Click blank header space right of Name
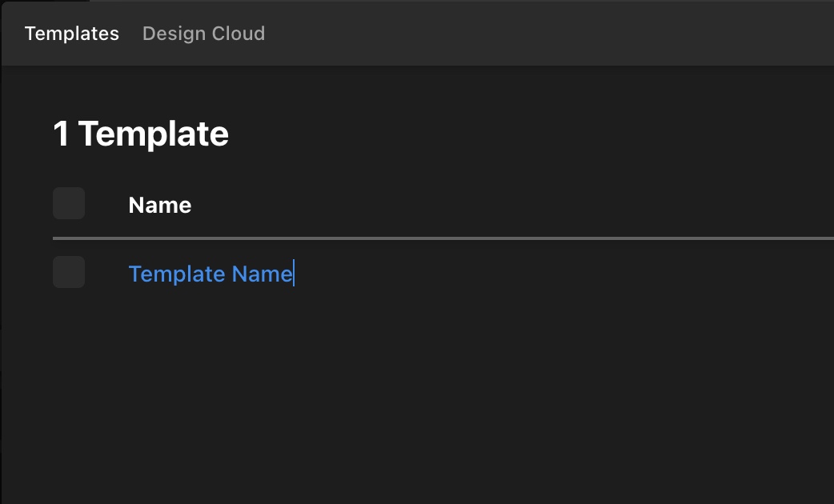 [511, 206]
